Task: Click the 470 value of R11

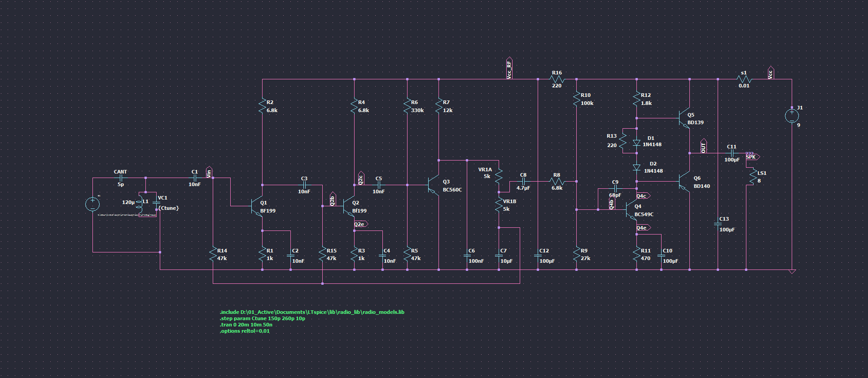Action: pyautogui.click(x=645, y=258)
